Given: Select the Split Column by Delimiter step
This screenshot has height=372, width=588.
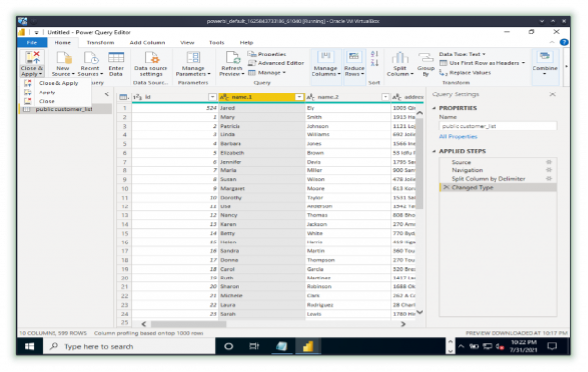Looking at the screenshot, I should coord(498,179).
